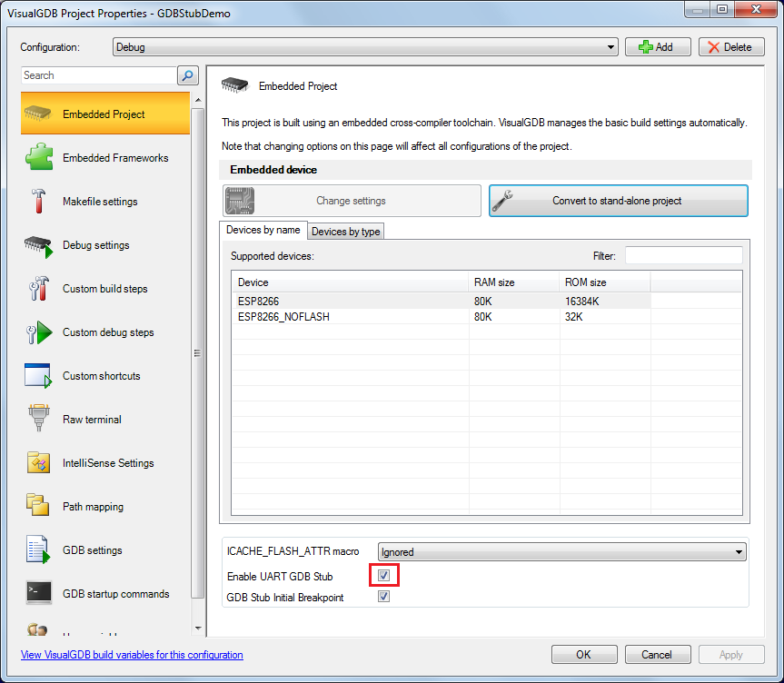This screenshot has width=784, height=683.
Task: Open GDB settings page
Action: tap(105, 550)
